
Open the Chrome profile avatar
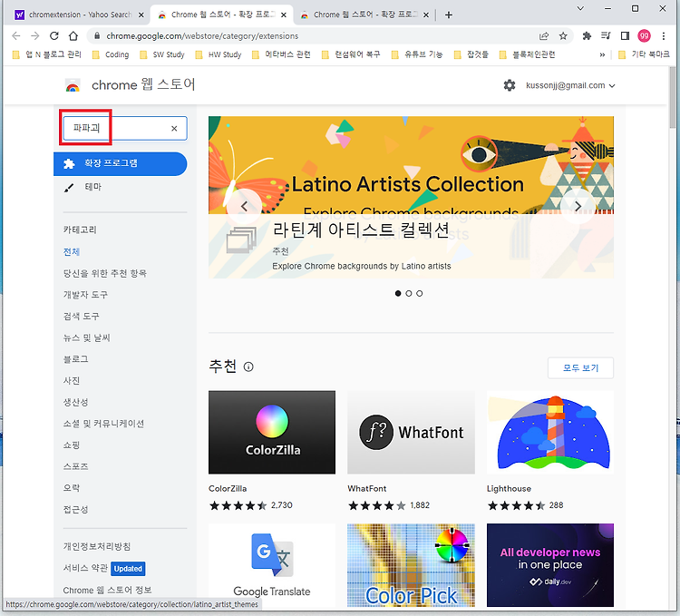pos(644,36)
